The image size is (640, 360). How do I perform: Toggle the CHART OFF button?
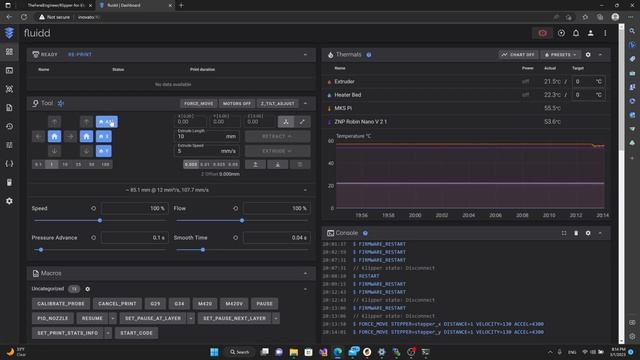tap(518, 54)
